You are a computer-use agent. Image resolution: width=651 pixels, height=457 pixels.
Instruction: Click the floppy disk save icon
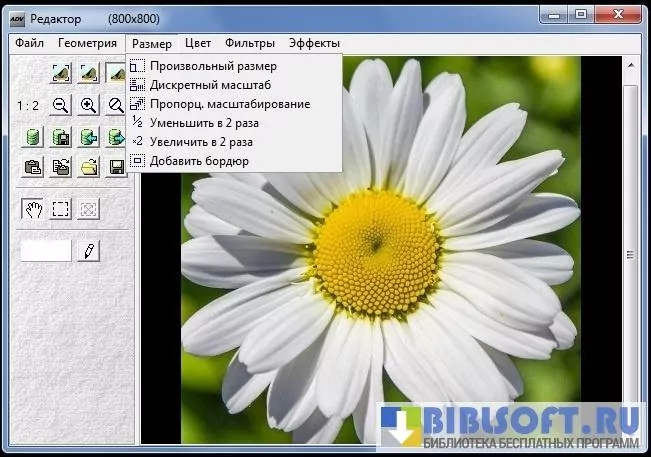(x=116, y=167)
